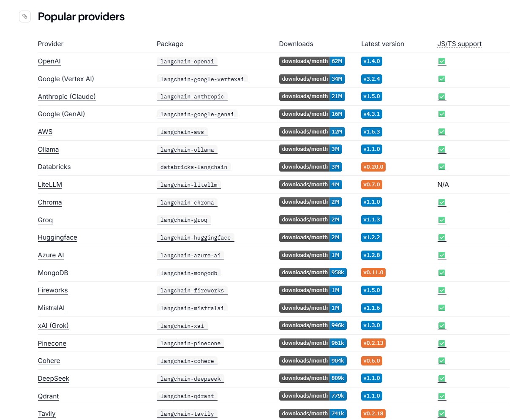The width and height of the screenshot is (528, 420).
Task: Click the v1.5.0 version badge for Anthropic
Action: 372,96
